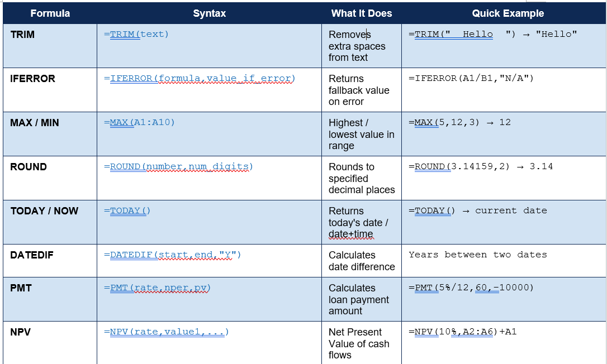Open the =TRIM(text) syntax link
Screen dimensions: 607x364
pos(136,34)
